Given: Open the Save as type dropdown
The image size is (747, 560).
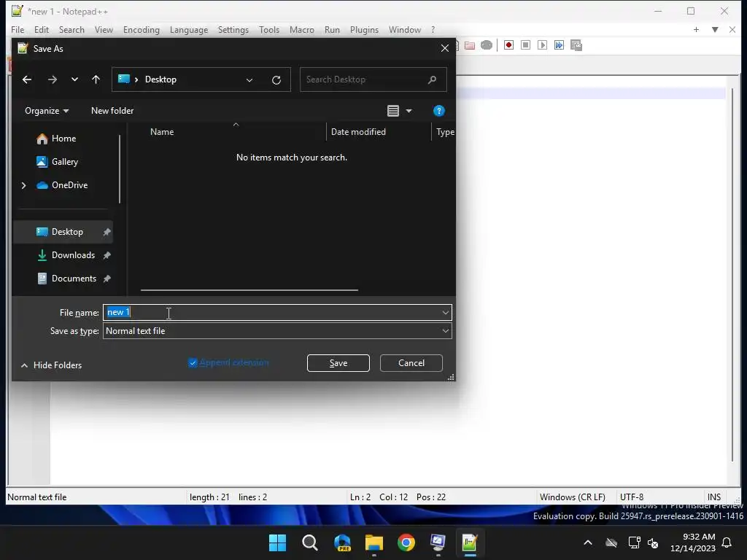Looking at the screenshot, I should (446, 331).
